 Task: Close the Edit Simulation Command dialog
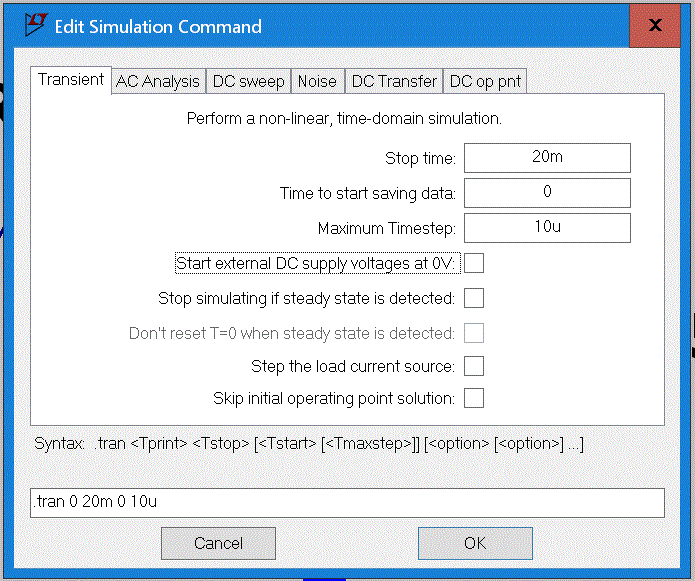(x=655, y=26)
